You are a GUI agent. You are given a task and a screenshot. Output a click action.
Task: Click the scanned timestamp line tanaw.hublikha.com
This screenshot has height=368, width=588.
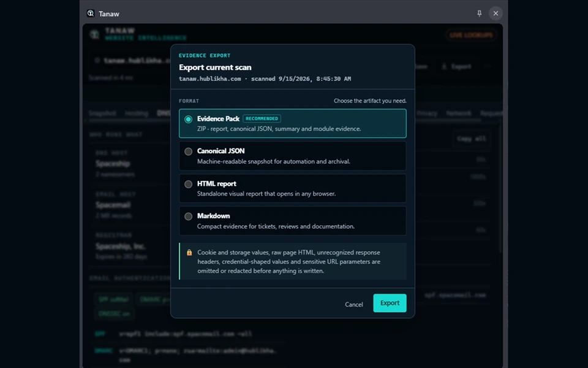point(265,79)
